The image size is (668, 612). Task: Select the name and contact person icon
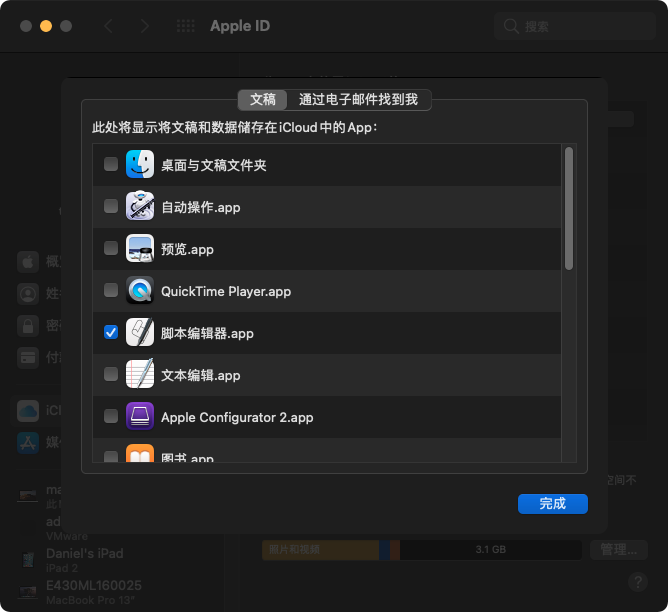(28, 293)
